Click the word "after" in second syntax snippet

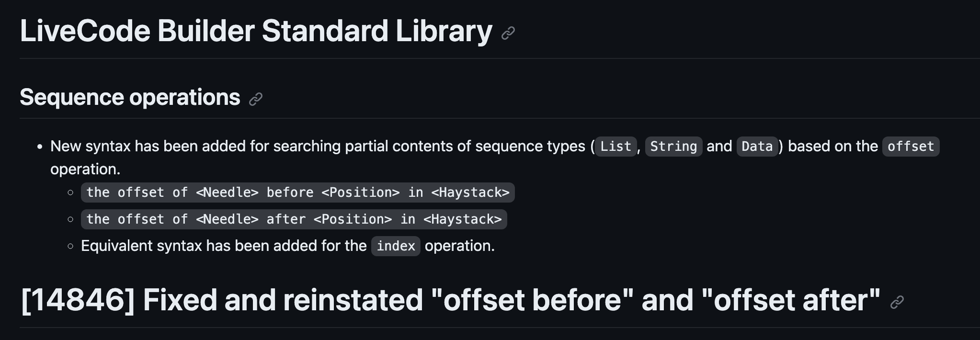click(286, 219)
